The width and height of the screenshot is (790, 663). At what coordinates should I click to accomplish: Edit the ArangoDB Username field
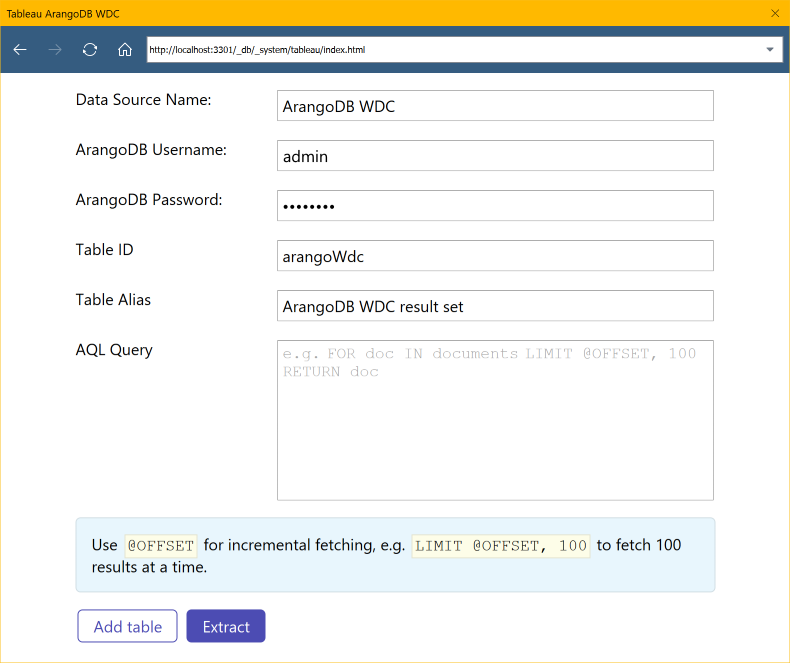pos(495,156)
